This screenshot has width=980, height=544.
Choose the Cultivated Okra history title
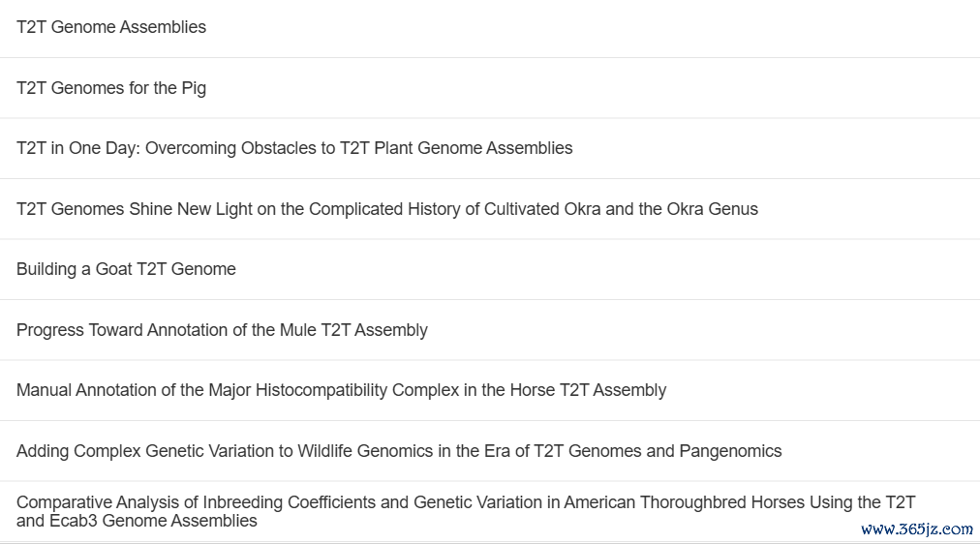[x=387, y=209]
